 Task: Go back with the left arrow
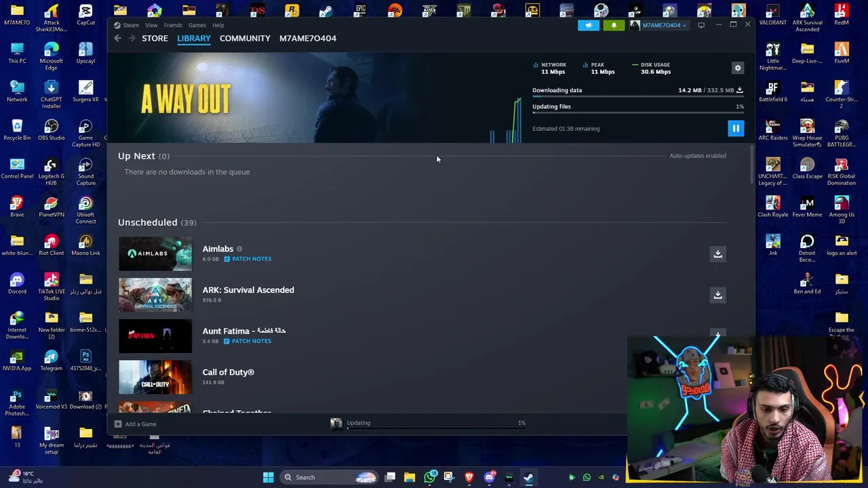pos(118,39)
